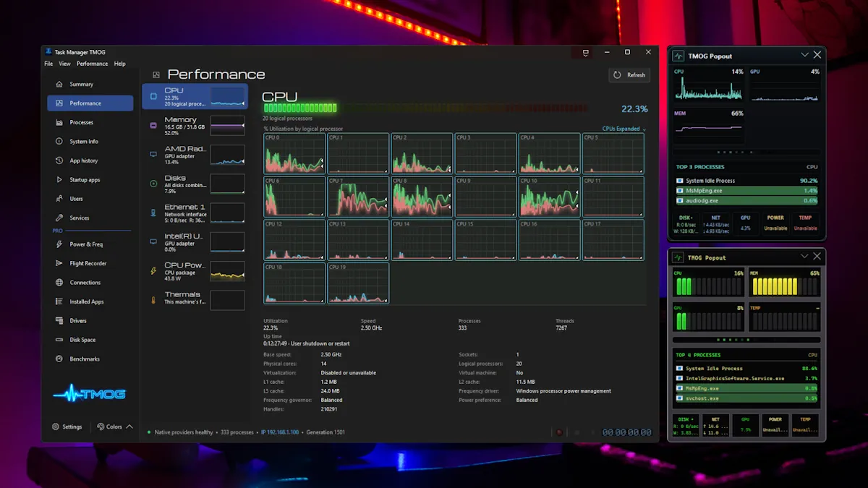Go to the Processes sidebar label
The image size is (868, 488).
82,122
